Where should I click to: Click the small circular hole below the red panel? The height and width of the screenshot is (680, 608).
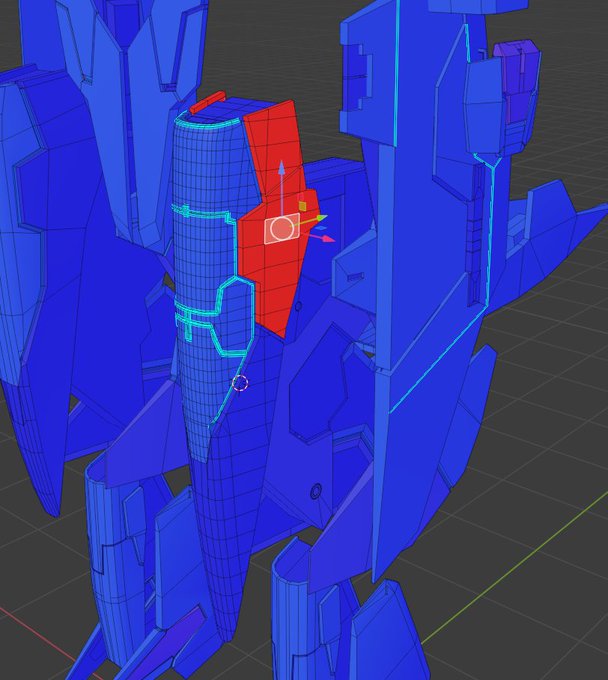tap(298, 306)
